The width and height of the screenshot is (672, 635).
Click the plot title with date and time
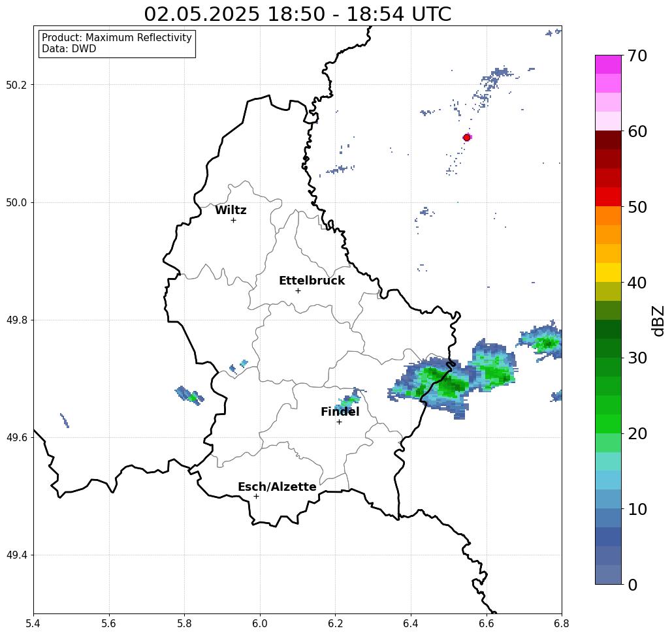(x=297, y=14)
